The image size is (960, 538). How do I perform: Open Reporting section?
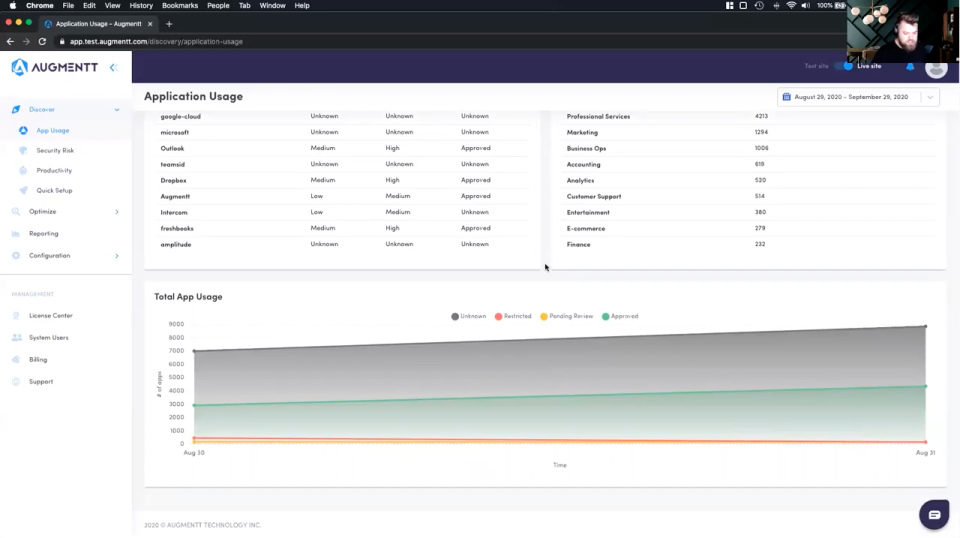43,234
